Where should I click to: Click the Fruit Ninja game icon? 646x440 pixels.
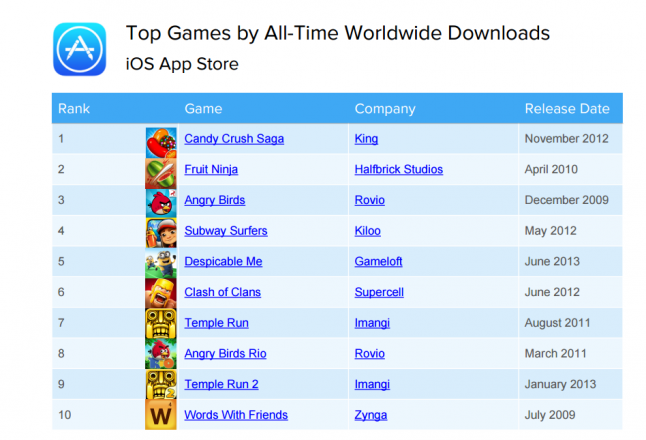click(161, 171)
